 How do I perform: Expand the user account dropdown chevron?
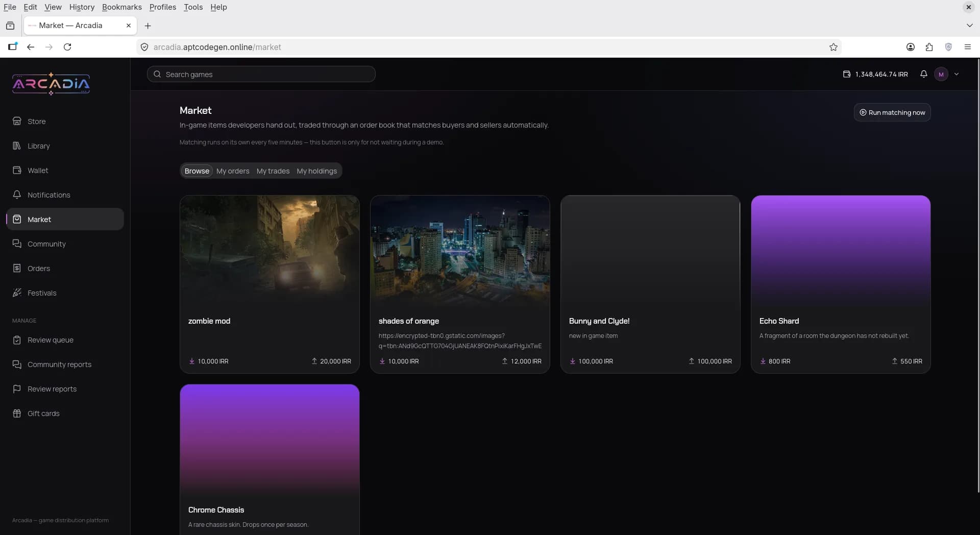coord(957,74)
